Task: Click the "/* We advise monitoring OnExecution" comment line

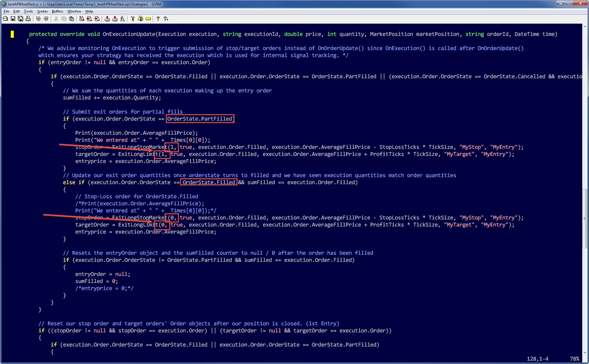Action: click(x=281, y=48)
